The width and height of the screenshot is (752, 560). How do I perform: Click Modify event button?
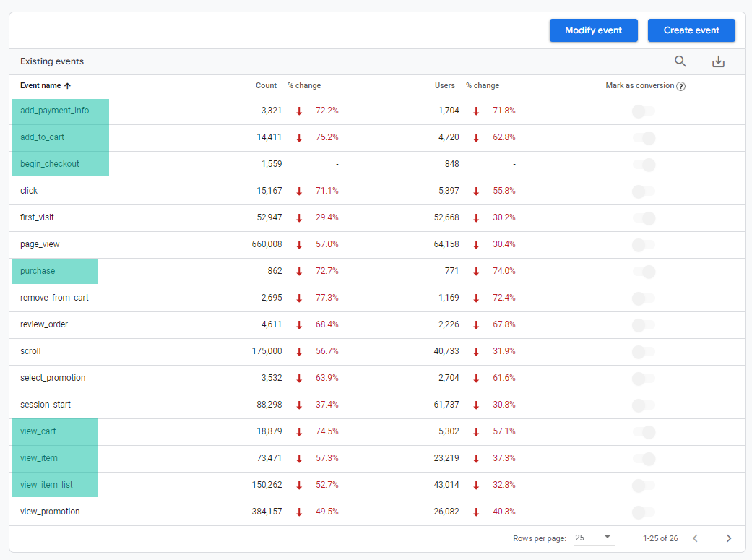(x=593, y=30)
